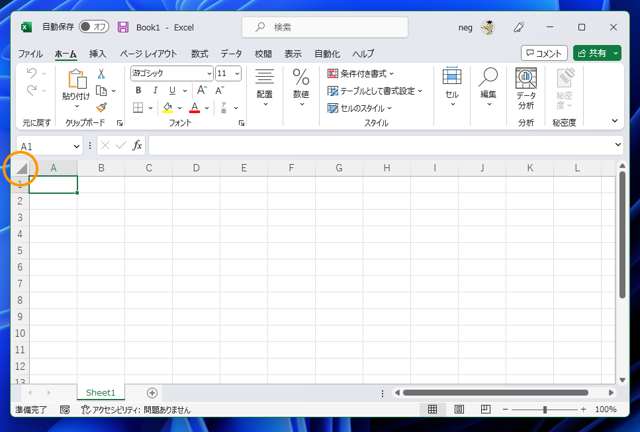Open the neg account profile picture

[487, 27]
